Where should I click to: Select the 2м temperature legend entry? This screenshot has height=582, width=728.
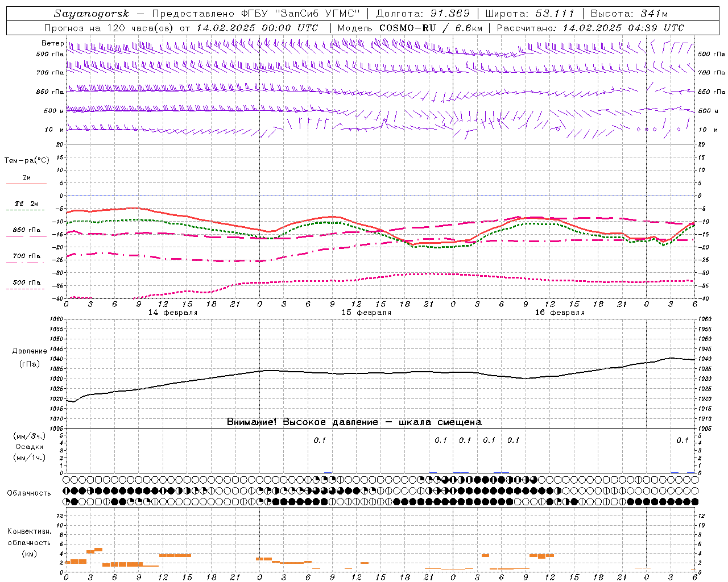point(27,178)
